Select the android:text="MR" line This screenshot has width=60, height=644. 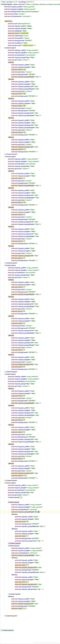pos(19,94)
